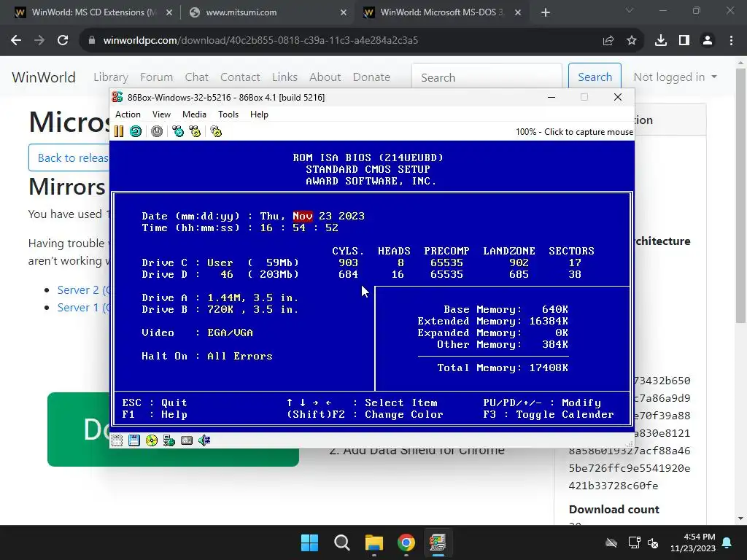Screen dimensions: 747x560
Task: Share this page via address bar icon
Action: coord(608,41)
